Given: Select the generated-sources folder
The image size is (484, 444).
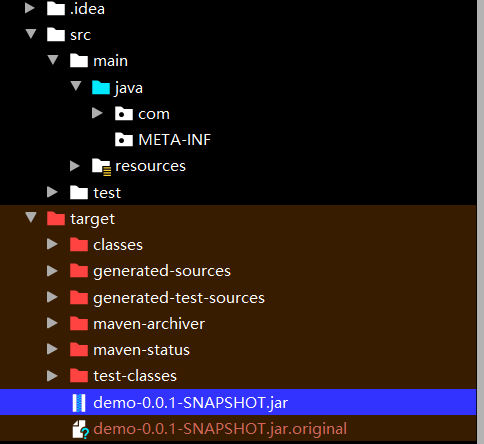Looking at the screenshot, I should 162,271.
